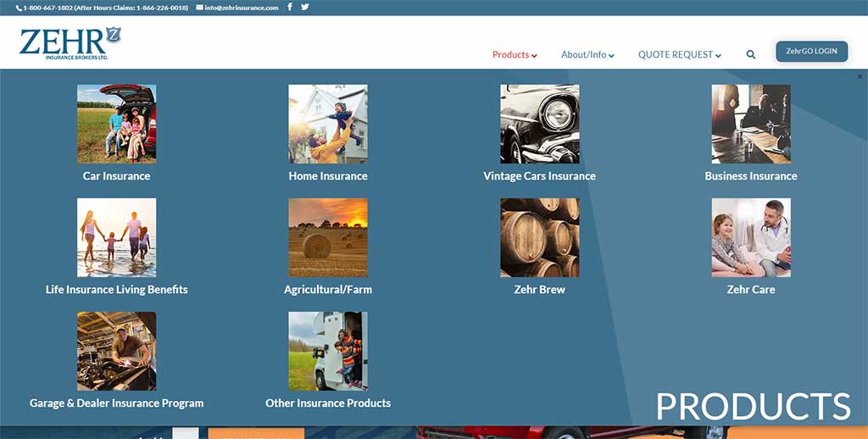Go to Garage & Dealer Insurance Program
The height and width of the screenshot is (439, 868).
pos(116,403)
